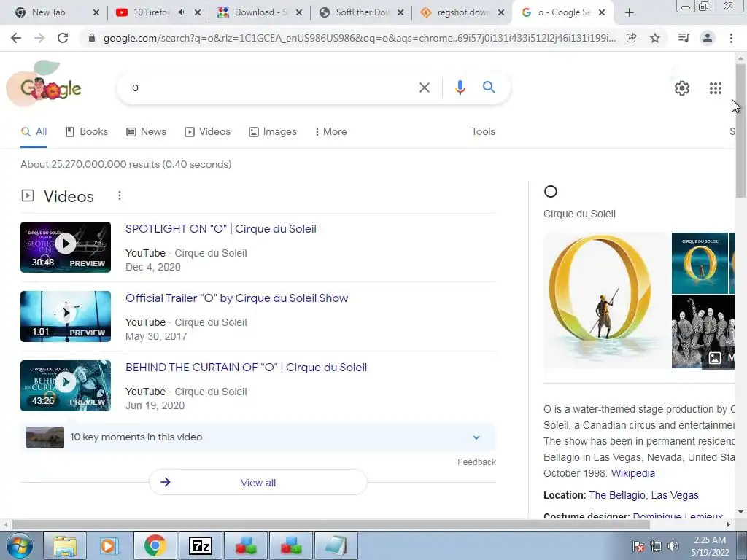The height and width of the screenshot is (560, 747).
Task: Launch Windows Media Player from taskbar
Action: (109, 545)
